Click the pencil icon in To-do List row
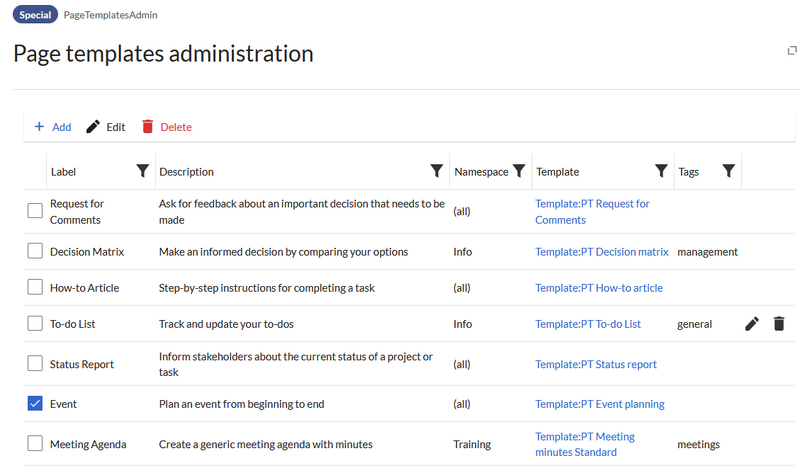 click(x=752, y=324)
